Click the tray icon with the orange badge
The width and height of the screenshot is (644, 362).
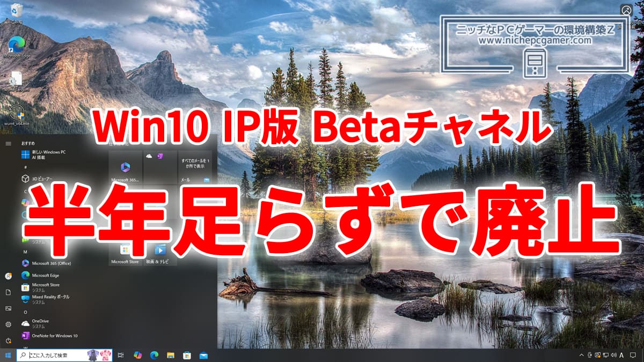(x=597, y=356)
